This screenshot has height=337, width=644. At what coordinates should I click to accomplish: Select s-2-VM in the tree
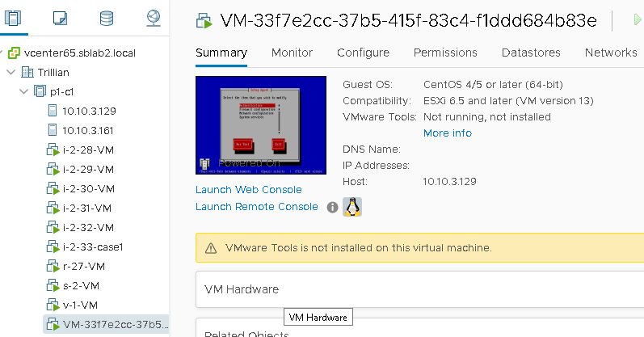[81, 285]
